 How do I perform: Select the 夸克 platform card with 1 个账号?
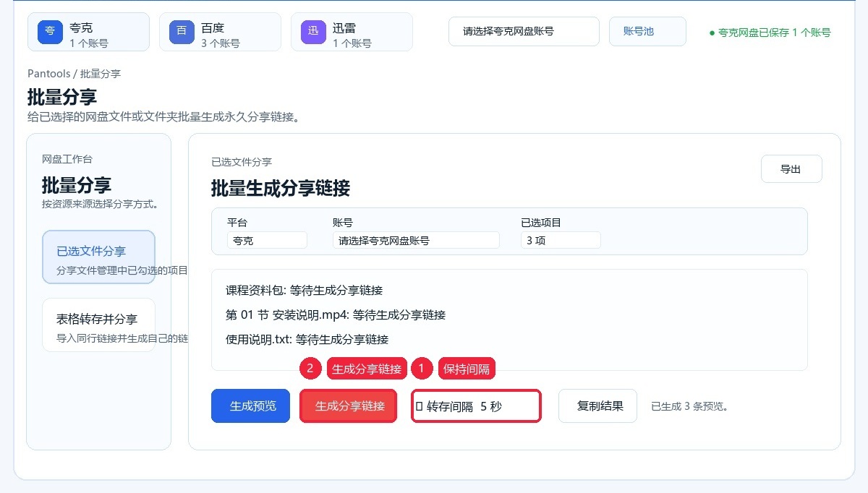[x=88, y=32]
